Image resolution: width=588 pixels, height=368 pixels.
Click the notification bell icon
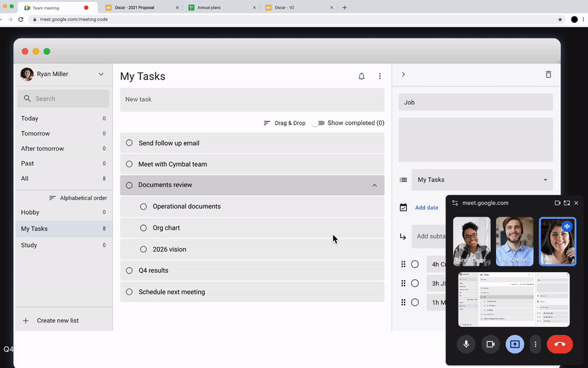[361, 77]
